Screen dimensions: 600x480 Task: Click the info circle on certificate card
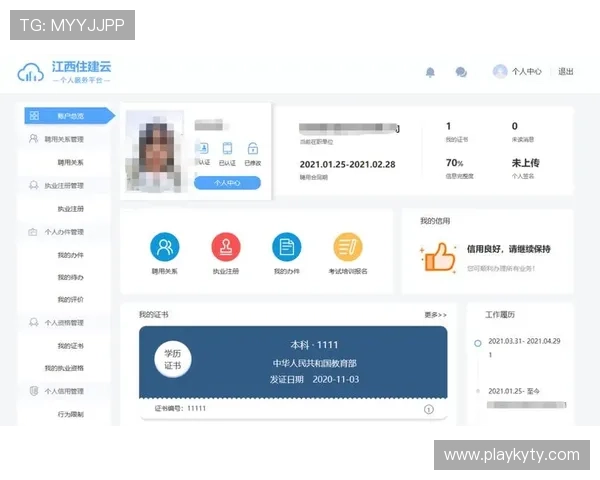pyautogui.click(x=429, y=409)
